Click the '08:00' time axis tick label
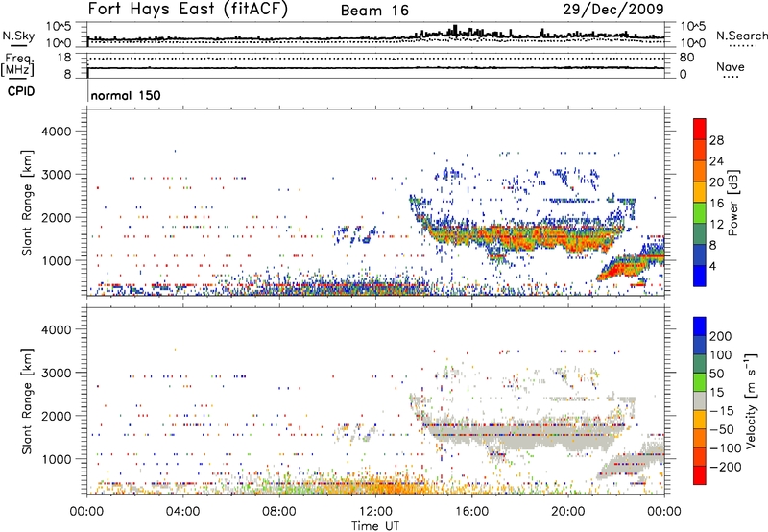This screenshot has width=768, height=532. [279, 512]
